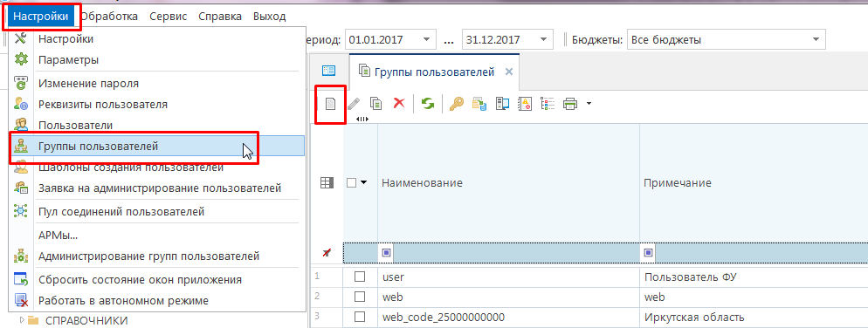Open the period end date dropdown

(x=543, y=40)
